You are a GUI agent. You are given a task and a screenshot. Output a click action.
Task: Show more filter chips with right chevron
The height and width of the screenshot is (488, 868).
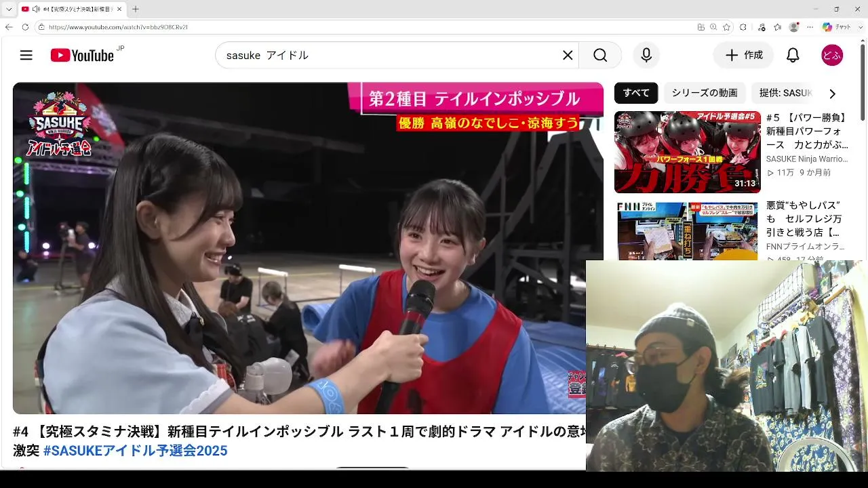[x=832, y=94]
